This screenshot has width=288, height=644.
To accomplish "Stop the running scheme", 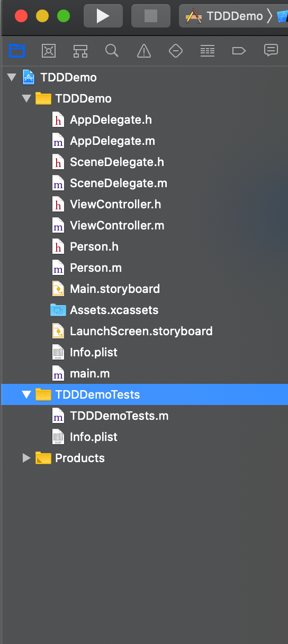I will click(151, 16).
